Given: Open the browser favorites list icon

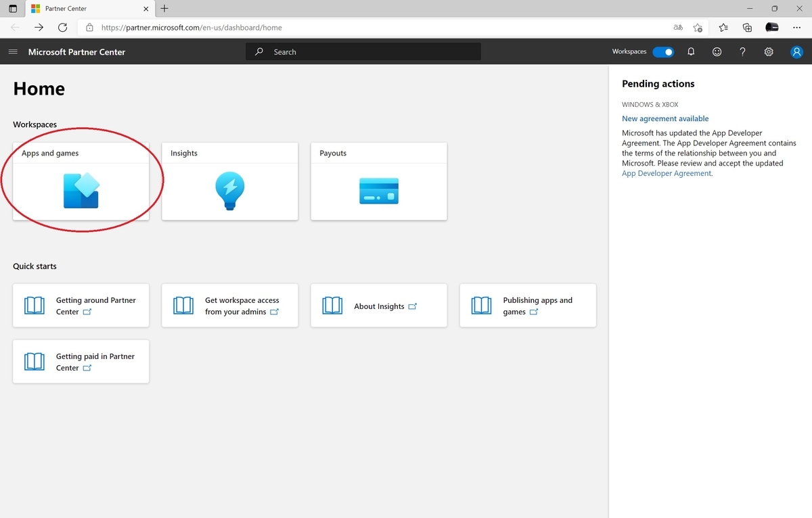Looking at the screenshot, I should point(723,28).
